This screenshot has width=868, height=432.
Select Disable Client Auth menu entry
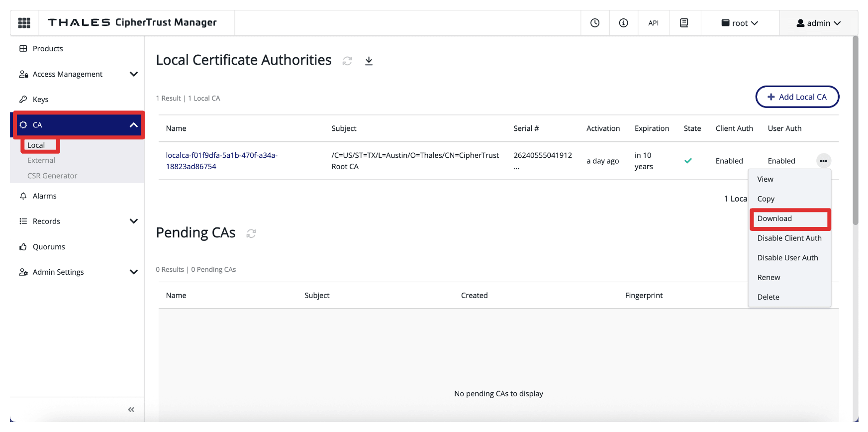(x=789, y=238)
